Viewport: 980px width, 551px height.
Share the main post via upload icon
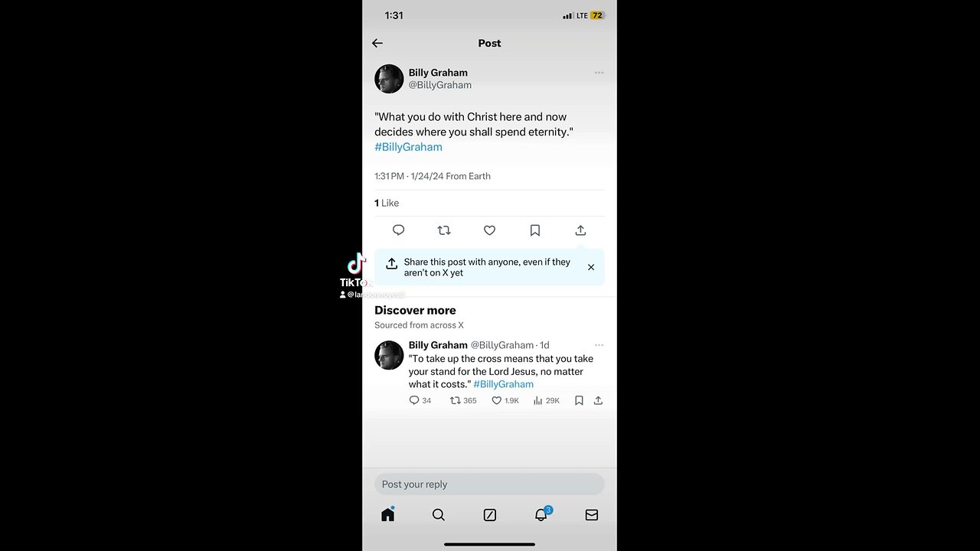(x=580, y=230)
